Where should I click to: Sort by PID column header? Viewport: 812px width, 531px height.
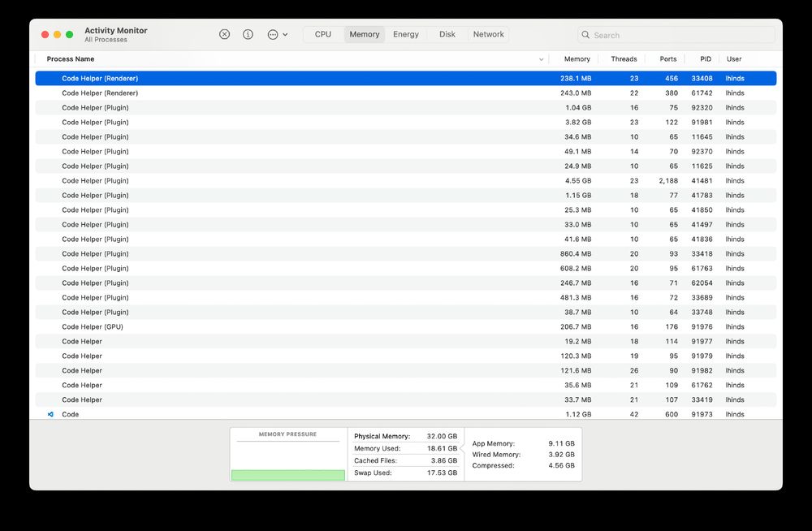[706, 59]
